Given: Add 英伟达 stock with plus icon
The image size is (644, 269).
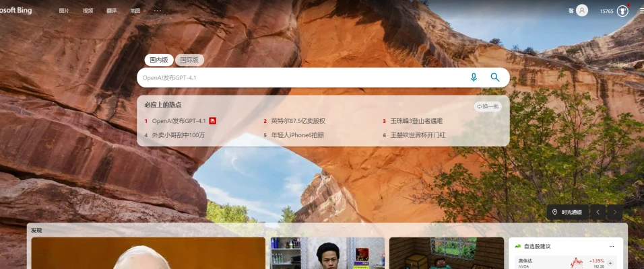Looking at the screenshot, I should click(610, 263).
